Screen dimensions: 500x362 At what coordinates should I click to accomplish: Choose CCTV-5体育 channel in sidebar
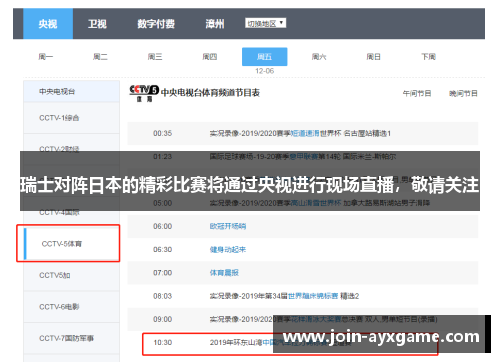pyautogui.click(x=72, y=244)
